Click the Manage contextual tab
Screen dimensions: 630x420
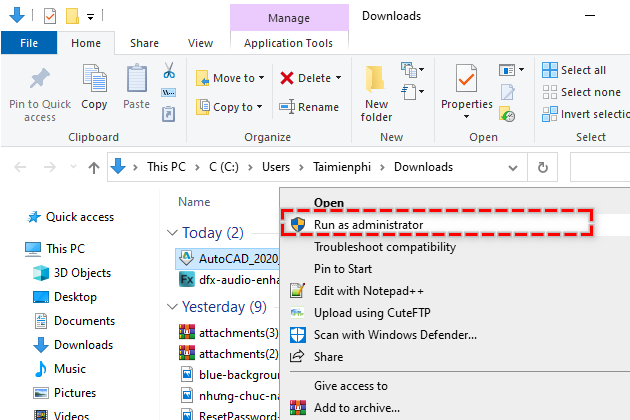coord(289,18)
